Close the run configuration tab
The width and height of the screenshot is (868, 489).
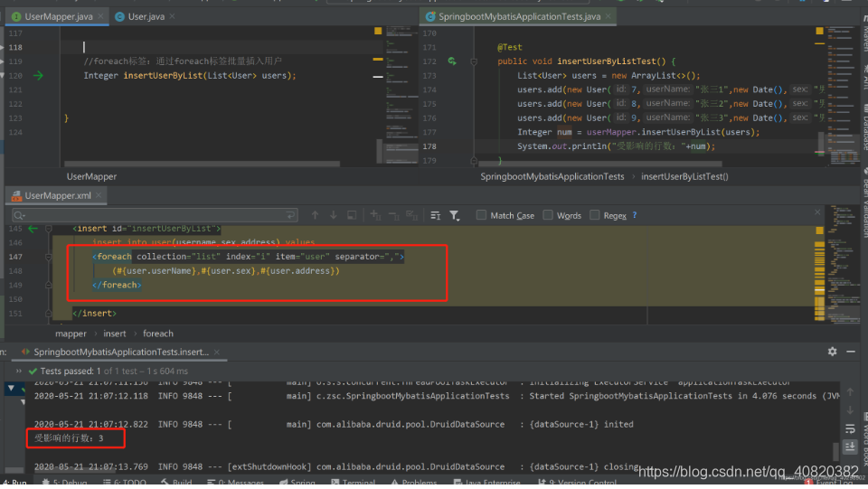click(x=217, y=353)
